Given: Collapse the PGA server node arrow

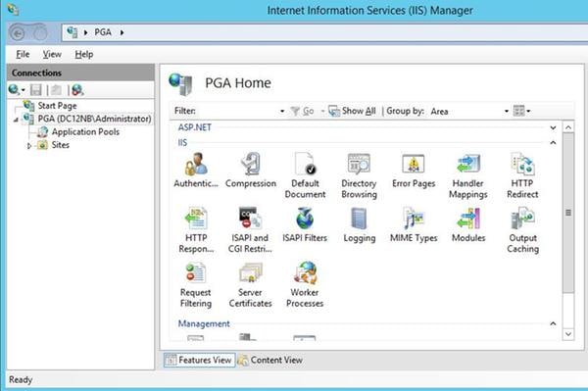Looking at the screenshot, I should (16, 120).
